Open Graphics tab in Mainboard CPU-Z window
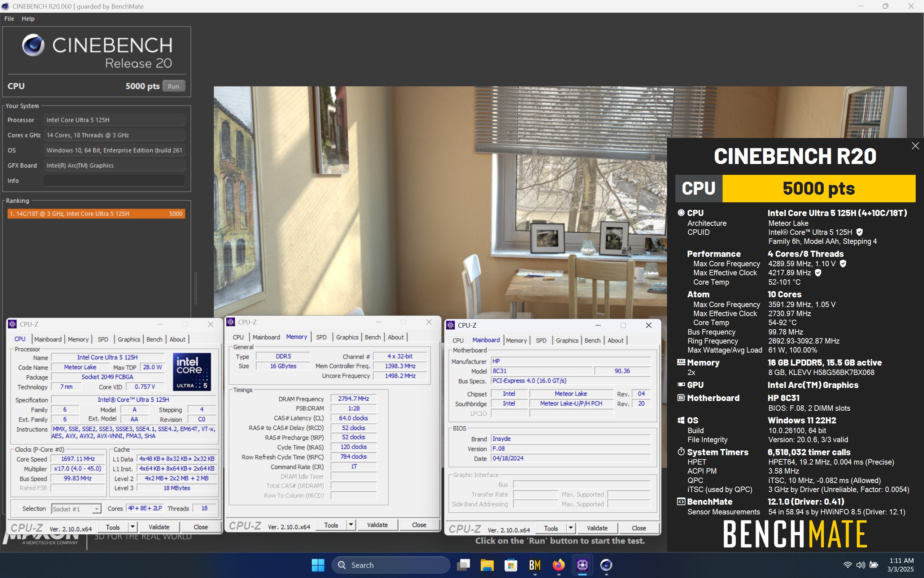 pos(567,340)
